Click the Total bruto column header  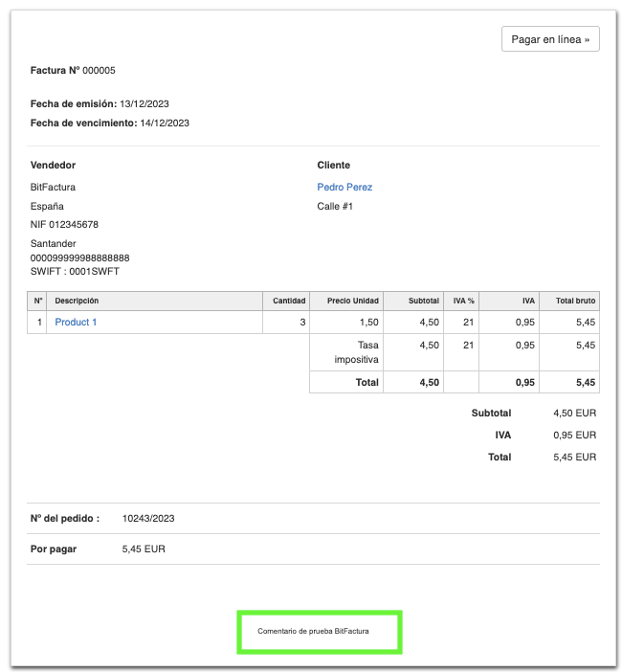click(x=575, y=301)
